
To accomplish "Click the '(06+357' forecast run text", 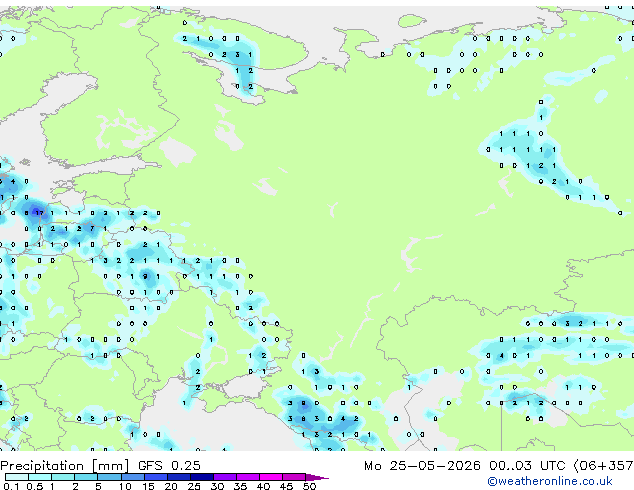I will (603, 466).
